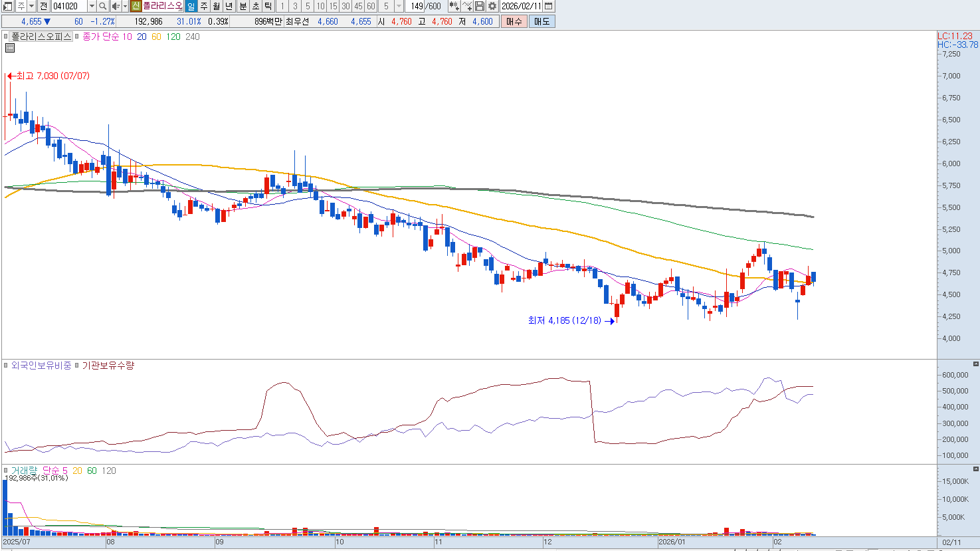Screen dimensions: 980x551
Task: Open dropdown next to interval value 5
Action: coord(399,6)
